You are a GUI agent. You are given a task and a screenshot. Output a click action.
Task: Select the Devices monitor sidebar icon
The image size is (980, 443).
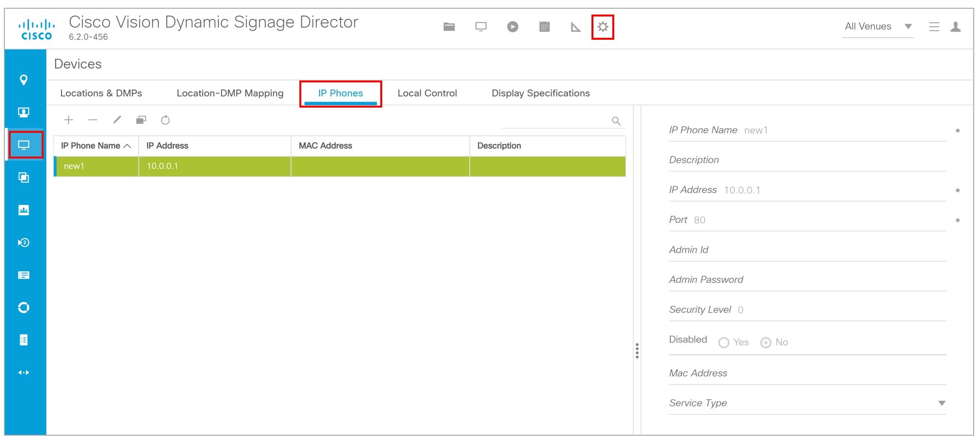tap(24, 145)
